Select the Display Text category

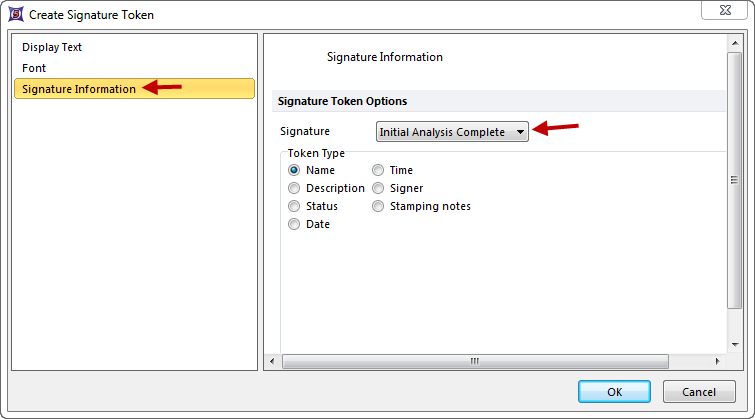pyautogui.click(x=52, y=47)
